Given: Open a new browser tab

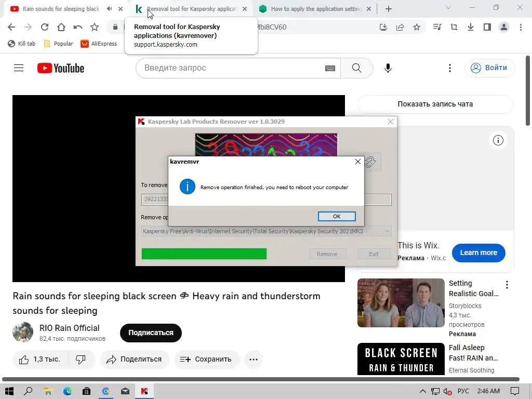Looking at the screenshot, I should pyautogui.click(x=389, y=9).
